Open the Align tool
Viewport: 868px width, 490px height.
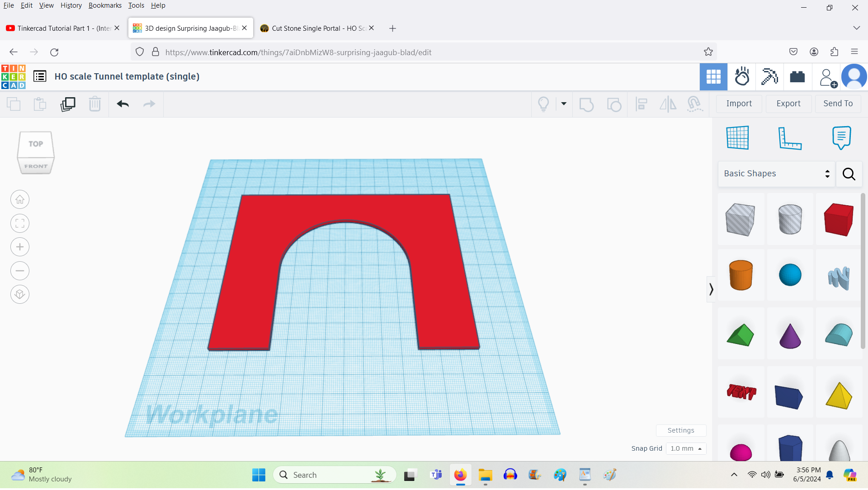tap(642, 104)
